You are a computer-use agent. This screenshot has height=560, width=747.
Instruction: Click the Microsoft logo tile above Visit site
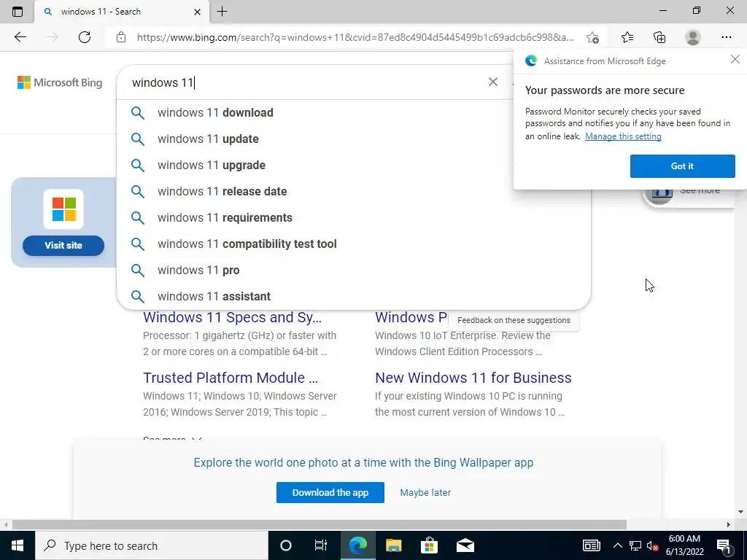[x=64, y=209]
